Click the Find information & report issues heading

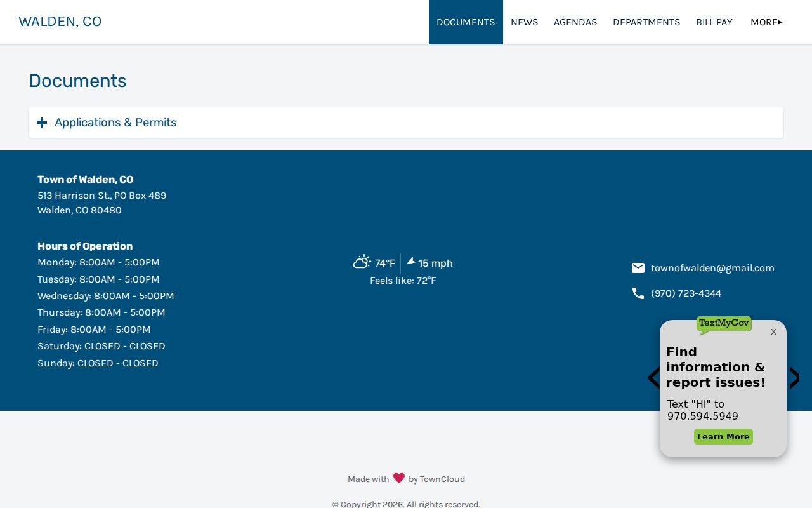click(x=716, y=367)
